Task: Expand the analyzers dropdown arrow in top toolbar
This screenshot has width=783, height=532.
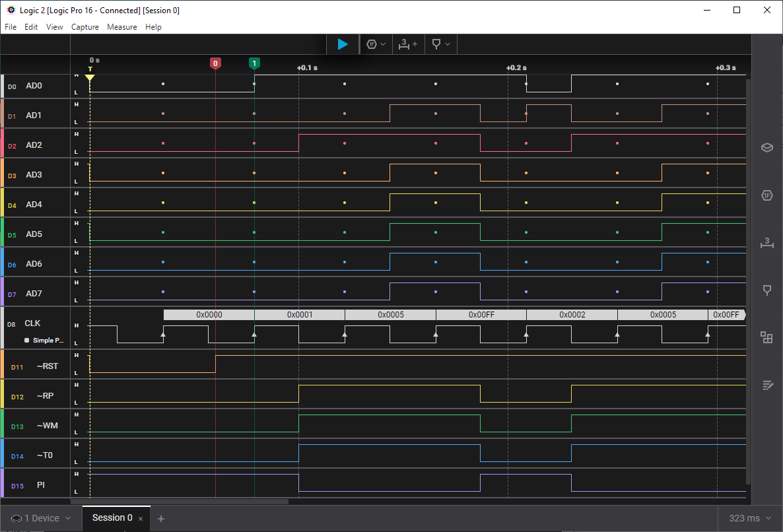Action: [383, 44]
